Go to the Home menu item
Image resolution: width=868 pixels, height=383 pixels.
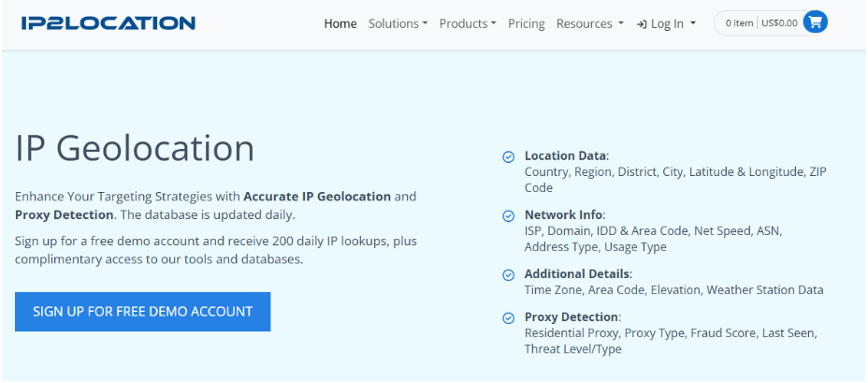coord(340,23)
